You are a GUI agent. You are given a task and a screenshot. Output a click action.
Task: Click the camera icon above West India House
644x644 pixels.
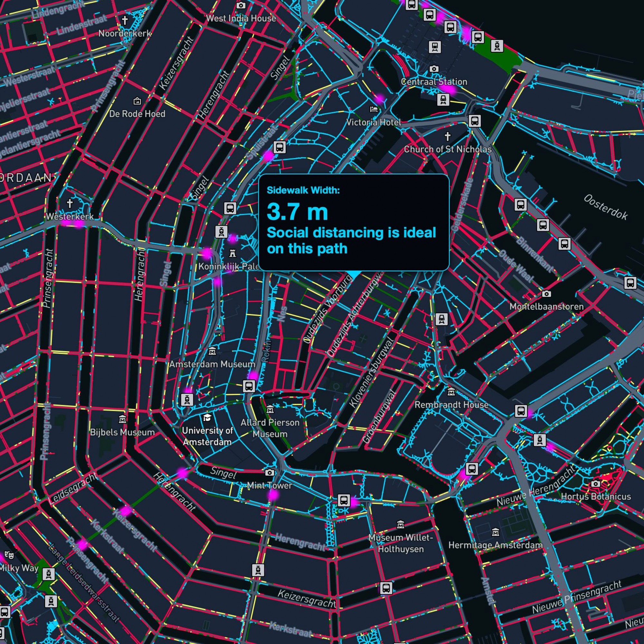click(x=241, y=5)
